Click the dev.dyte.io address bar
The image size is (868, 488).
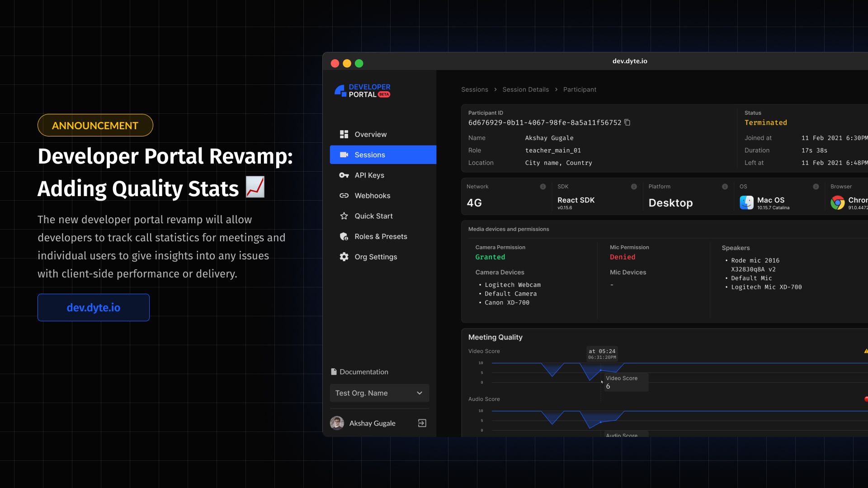(630, 61)
